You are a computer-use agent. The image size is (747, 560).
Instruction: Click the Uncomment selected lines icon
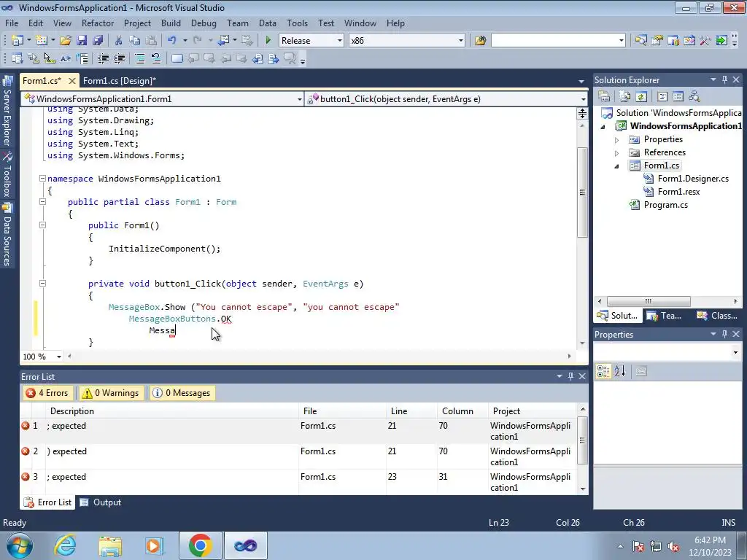[156, 58]
